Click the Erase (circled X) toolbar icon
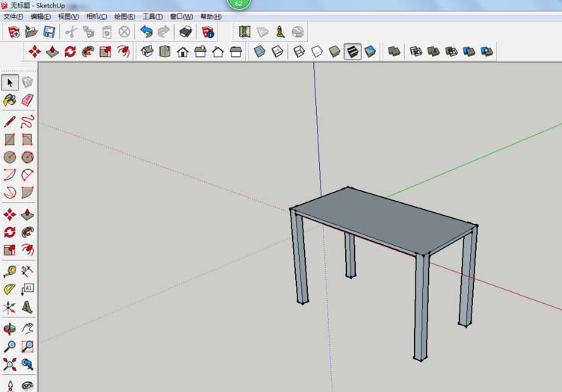 [124, 32]
